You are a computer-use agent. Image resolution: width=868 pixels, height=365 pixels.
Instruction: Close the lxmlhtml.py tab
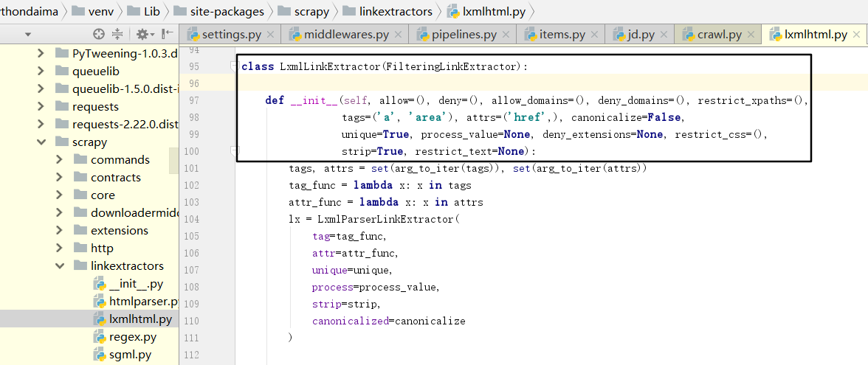(857, 35)
